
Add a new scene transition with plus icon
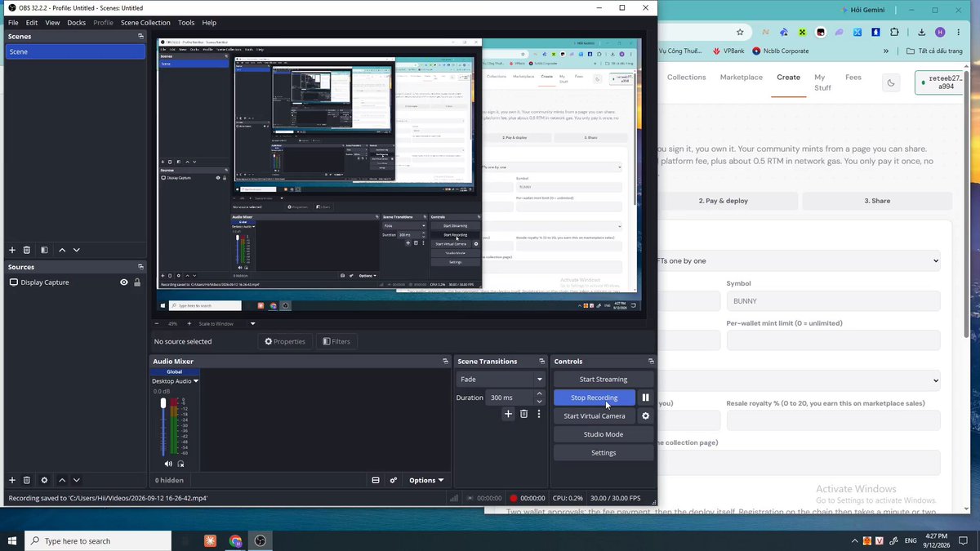(x=508, y=414)
